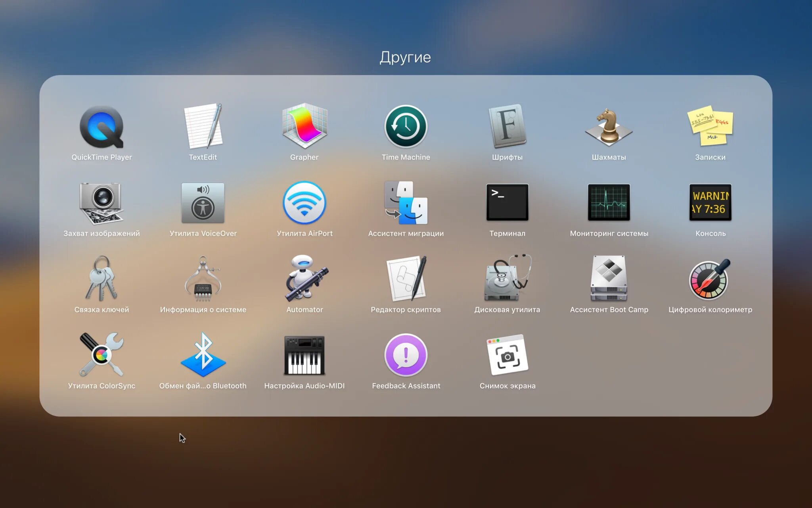812x508 pixels.
Task: Open Записки sticky notes app
Action: pos(710,127)
